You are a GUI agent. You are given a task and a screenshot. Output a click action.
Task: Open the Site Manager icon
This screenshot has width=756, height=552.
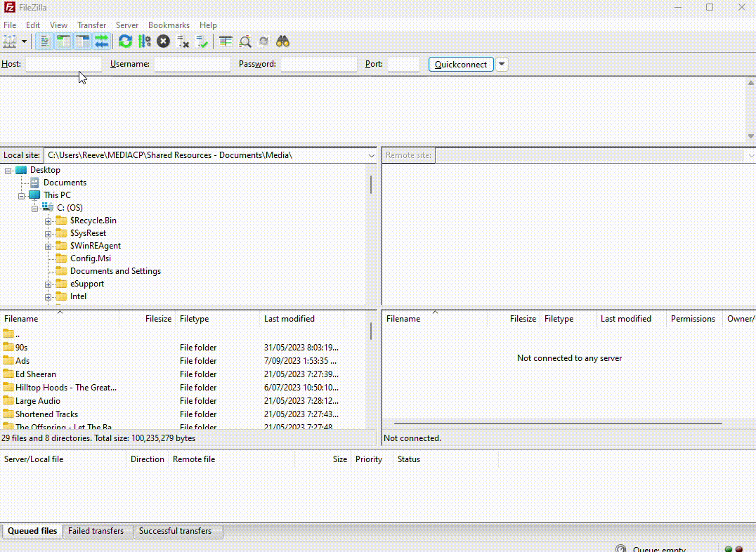pos(10,41)
